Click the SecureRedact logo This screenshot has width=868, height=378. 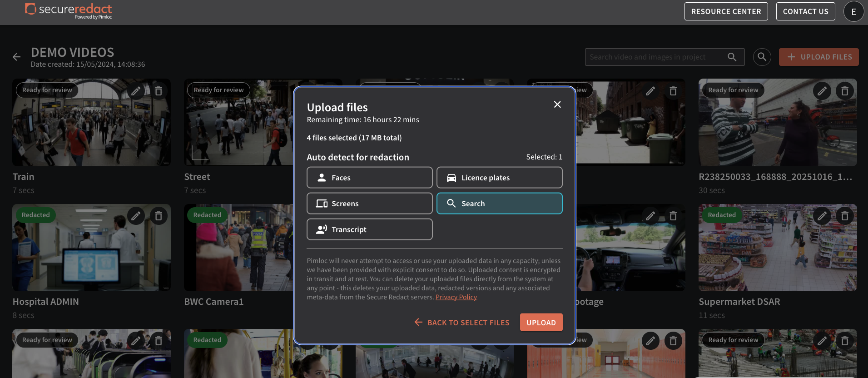[69, 11]
